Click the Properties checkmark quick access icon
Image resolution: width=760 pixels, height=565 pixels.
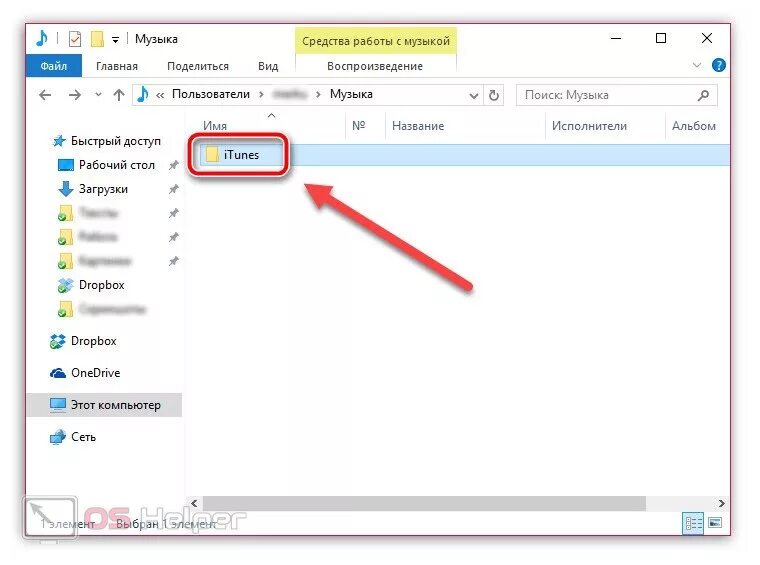click(75, 39)
